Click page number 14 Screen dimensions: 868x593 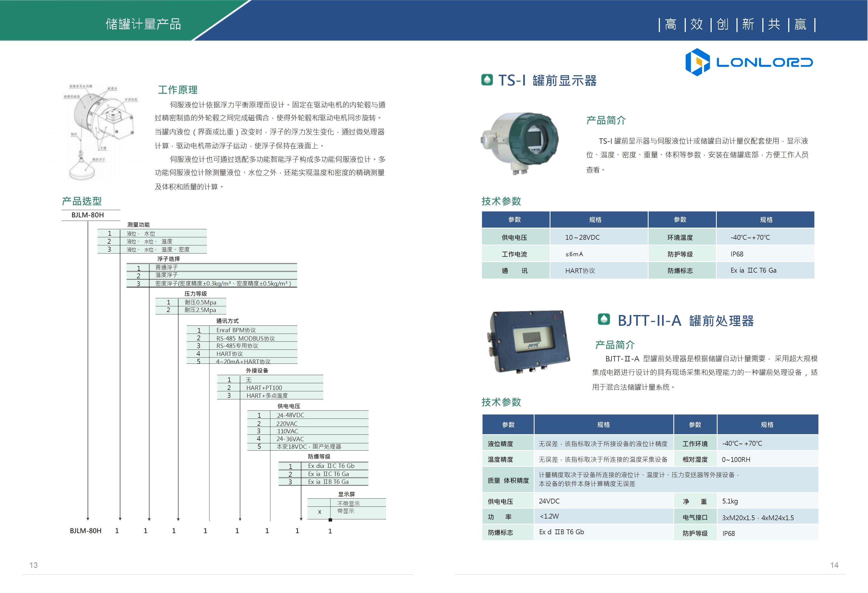(x=834, y=565)
